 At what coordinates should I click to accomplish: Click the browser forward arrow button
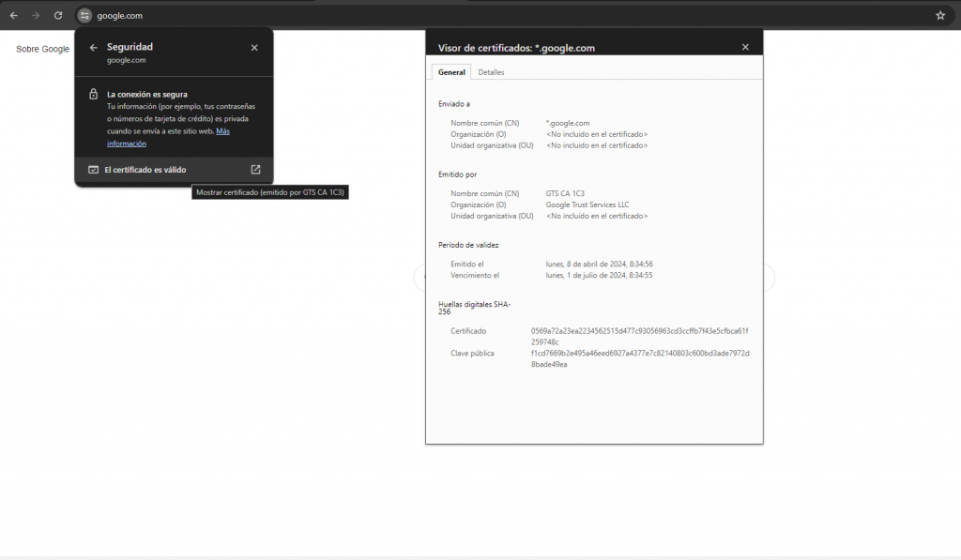[36, 16]
